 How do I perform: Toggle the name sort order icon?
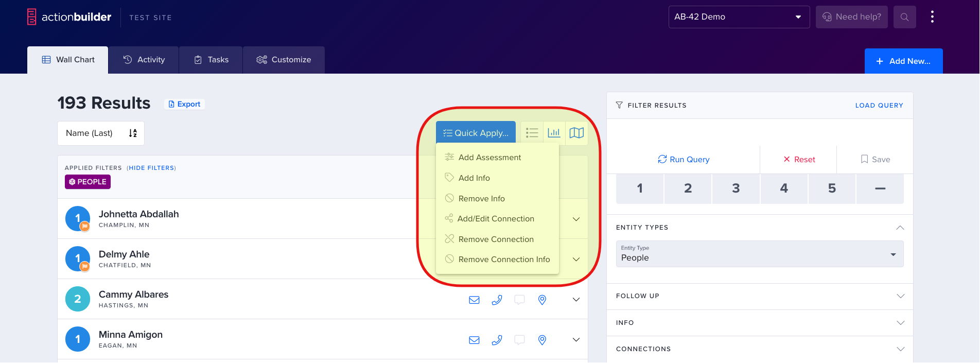point(133,133)
